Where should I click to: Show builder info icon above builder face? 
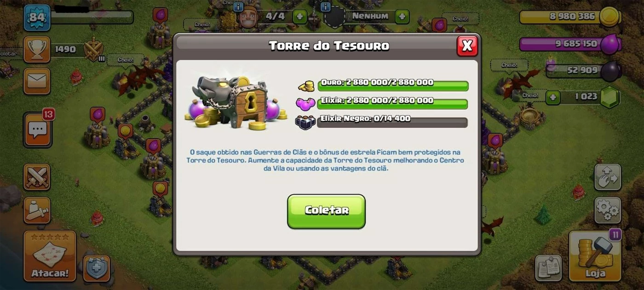[x=238, y=6]
